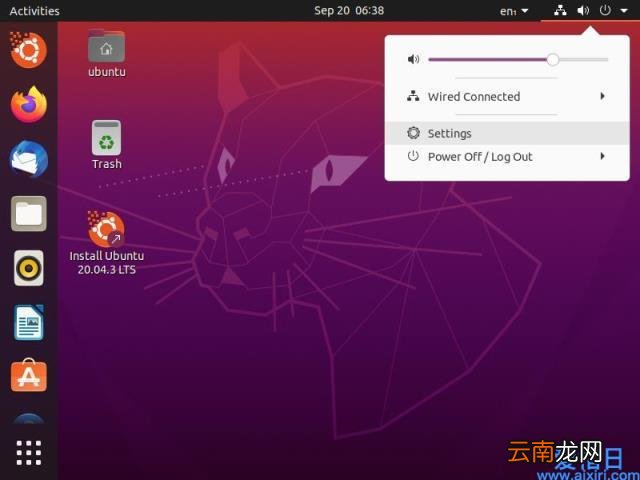This screenshot has height=480, width=640.
Task: Click the gear icon next to Settings
Action: tap(413, 133)
